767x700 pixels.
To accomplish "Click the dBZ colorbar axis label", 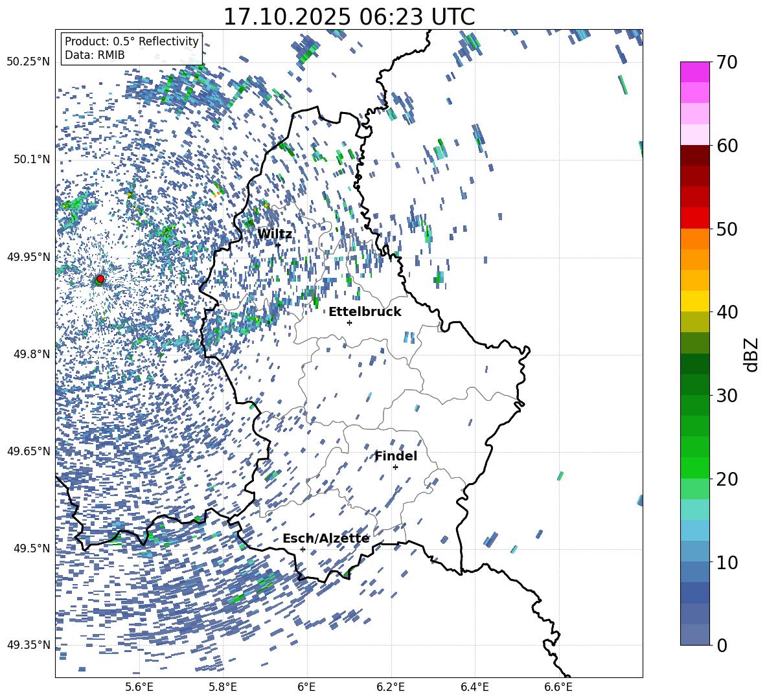I will pos(752,354).
